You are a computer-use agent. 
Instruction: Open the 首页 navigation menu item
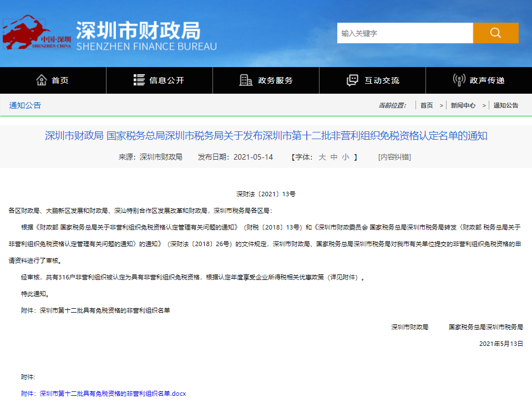(60, 80)
